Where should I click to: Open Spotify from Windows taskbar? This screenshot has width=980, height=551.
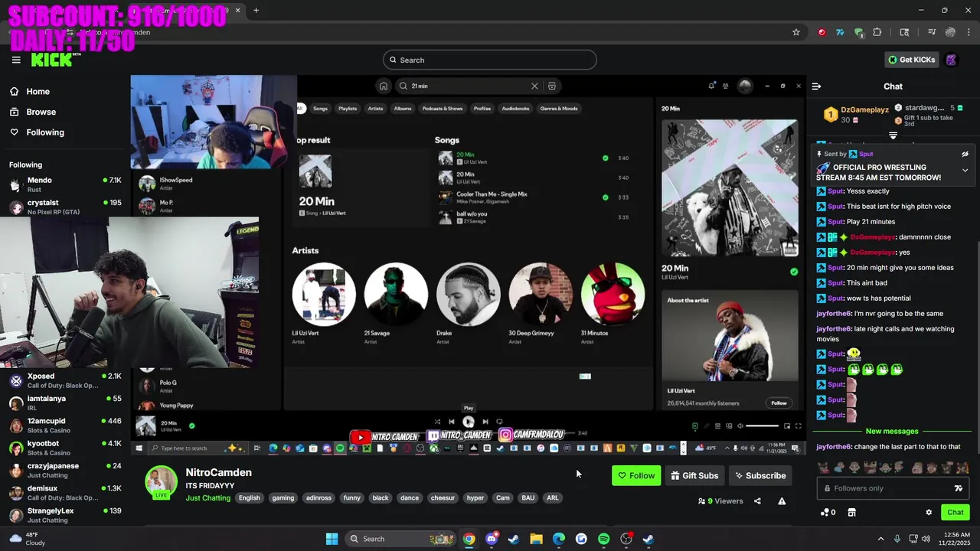click(x=603, y=539)
